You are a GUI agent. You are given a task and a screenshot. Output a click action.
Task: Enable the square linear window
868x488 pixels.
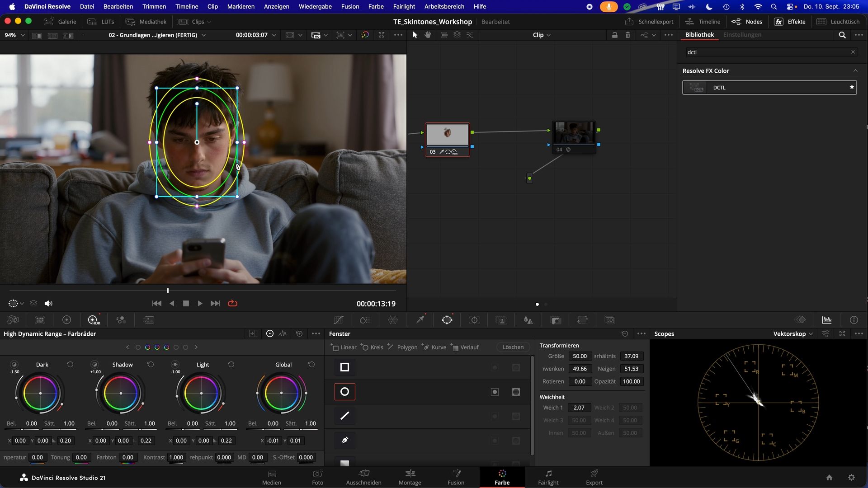tap(344, 367)
